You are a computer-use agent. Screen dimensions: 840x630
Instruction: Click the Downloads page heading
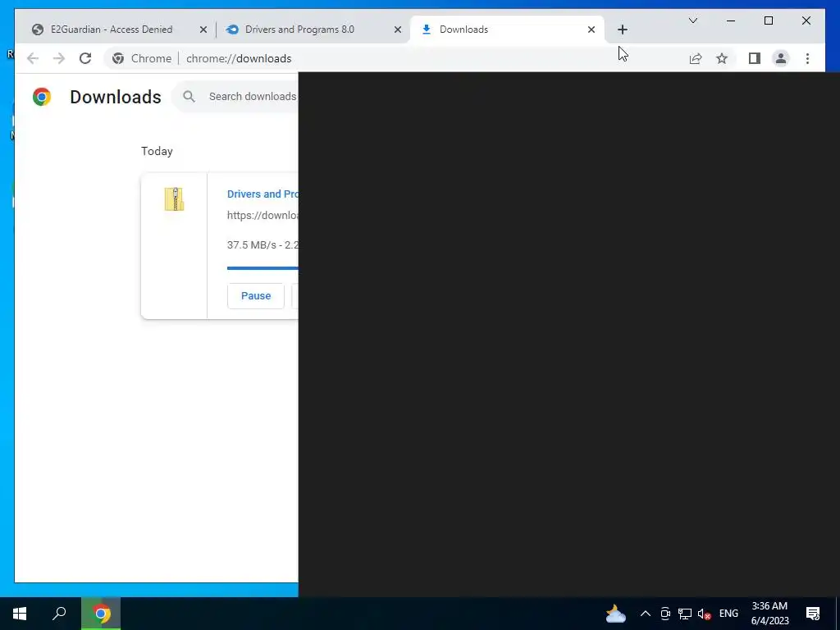coord(116,97)
